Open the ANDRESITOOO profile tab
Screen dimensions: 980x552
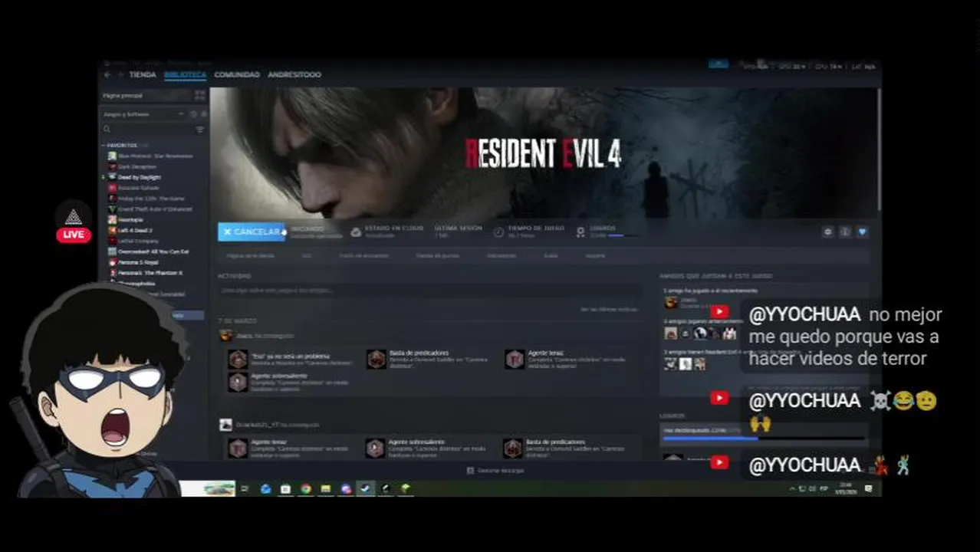coord(294,74)
